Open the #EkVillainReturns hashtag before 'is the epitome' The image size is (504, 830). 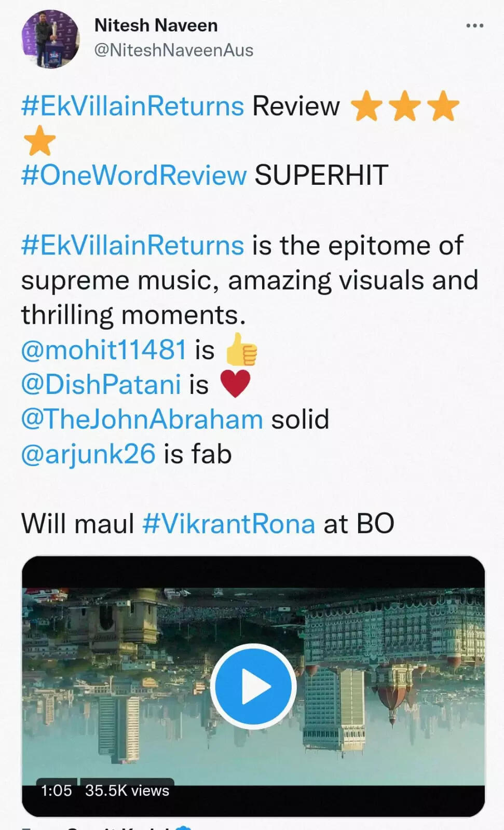tap(132, 245)
